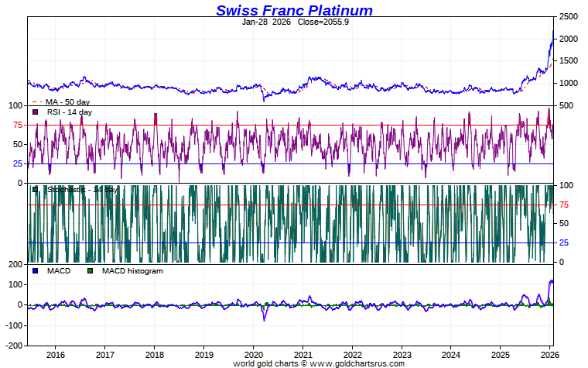Click the 2020 price crash low point
The height and width of the screenshot is (368, 588).
coord(264,101)
